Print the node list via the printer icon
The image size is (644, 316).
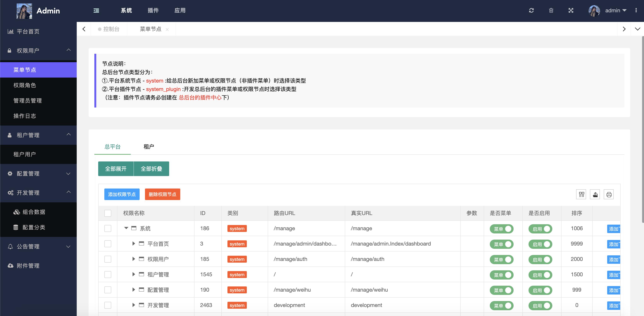pos(609,194)
